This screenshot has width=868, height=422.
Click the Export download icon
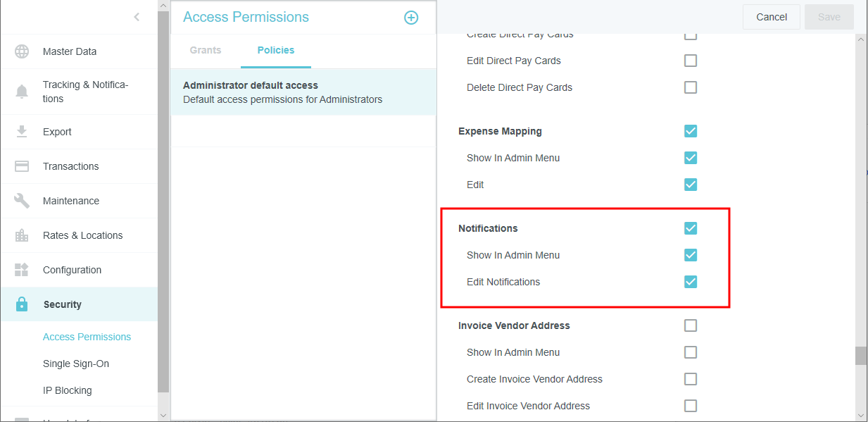click(x=22, y=132)
